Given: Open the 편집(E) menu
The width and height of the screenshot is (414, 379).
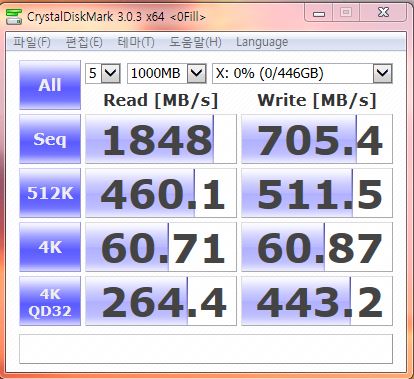Looking at the screenshot, I should tap(84, 42).
